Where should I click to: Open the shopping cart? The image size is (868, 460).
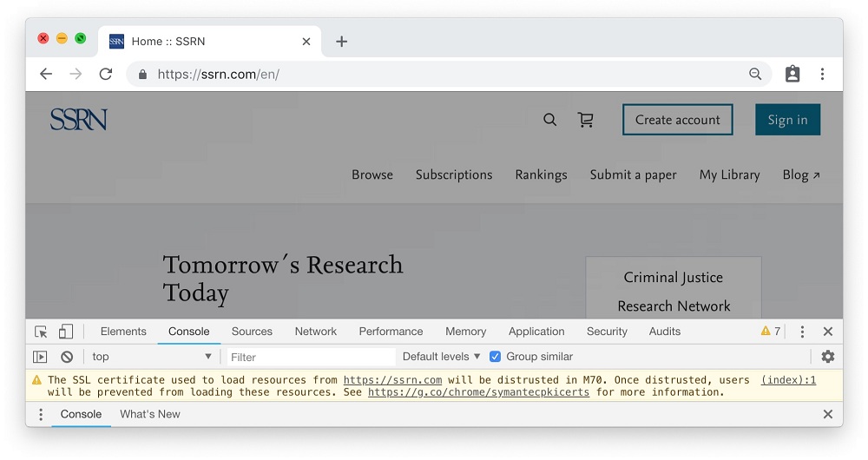point(586,120)
